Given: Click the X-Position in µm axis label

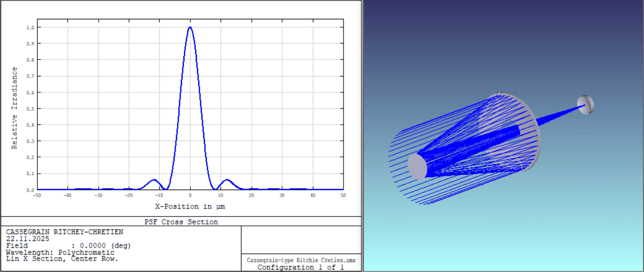Looking at the screenshot, I should [x=190, y=206].
